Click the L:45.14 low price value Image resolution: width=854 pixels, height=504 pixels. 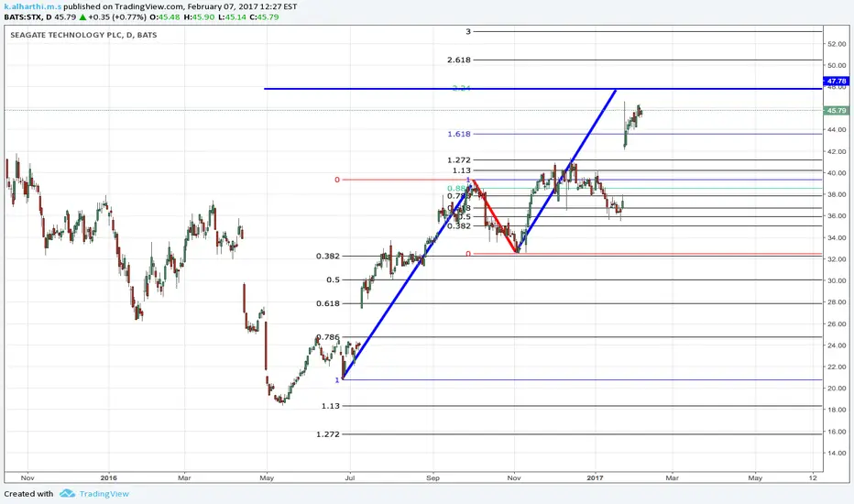pos(232,16)
